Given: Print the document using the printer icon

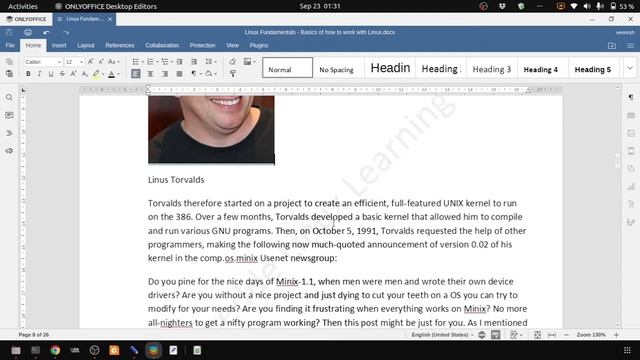Looking at the screenshot, I should click(28, 32).
